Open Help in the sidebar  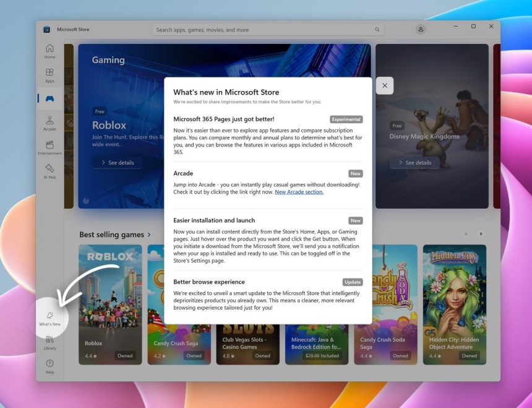49,367
